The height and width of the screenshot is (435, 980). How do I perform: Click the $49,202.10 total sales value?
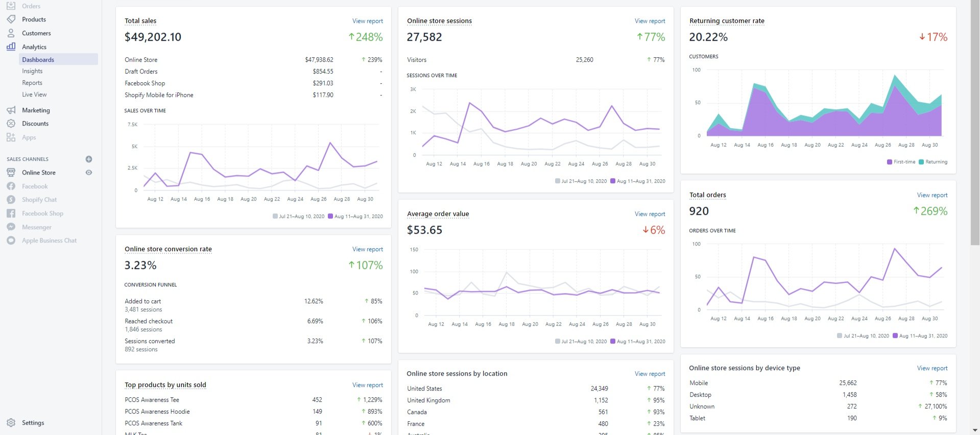tap(153, 37)
